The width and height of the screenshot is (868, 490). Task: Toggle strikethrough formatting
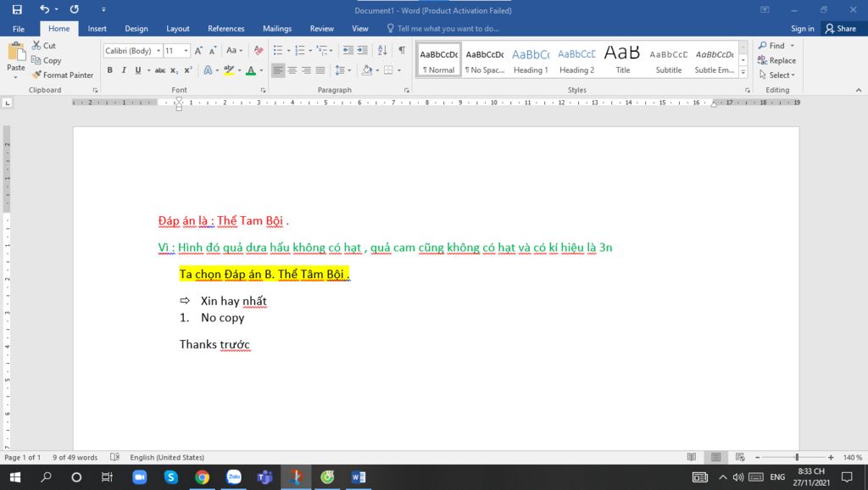pyautogui.click(x=160, y=70)
